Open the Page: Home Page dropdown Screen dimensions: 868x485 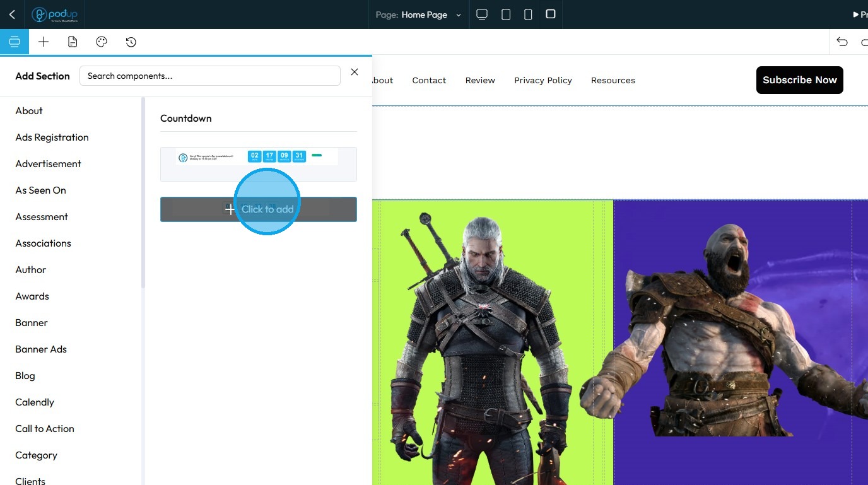click(x=418, y=15)
